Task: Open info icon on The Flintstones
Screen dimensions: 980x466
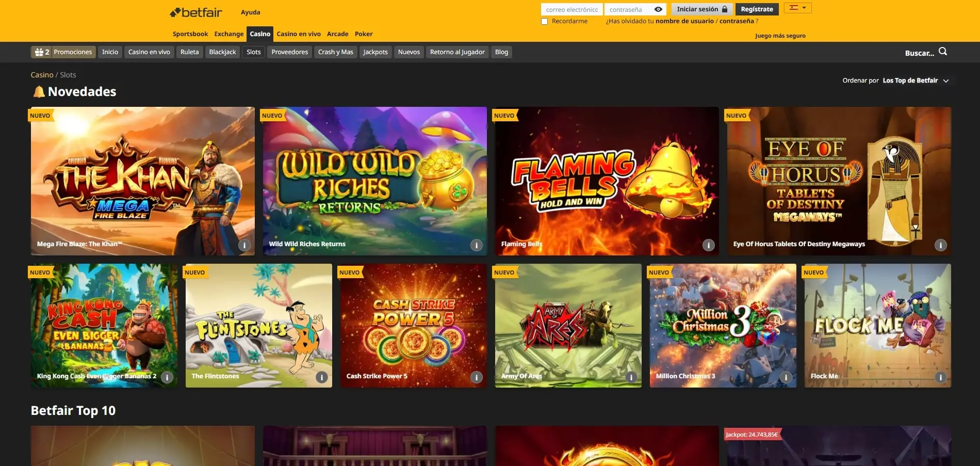Action: click(321, 377)
